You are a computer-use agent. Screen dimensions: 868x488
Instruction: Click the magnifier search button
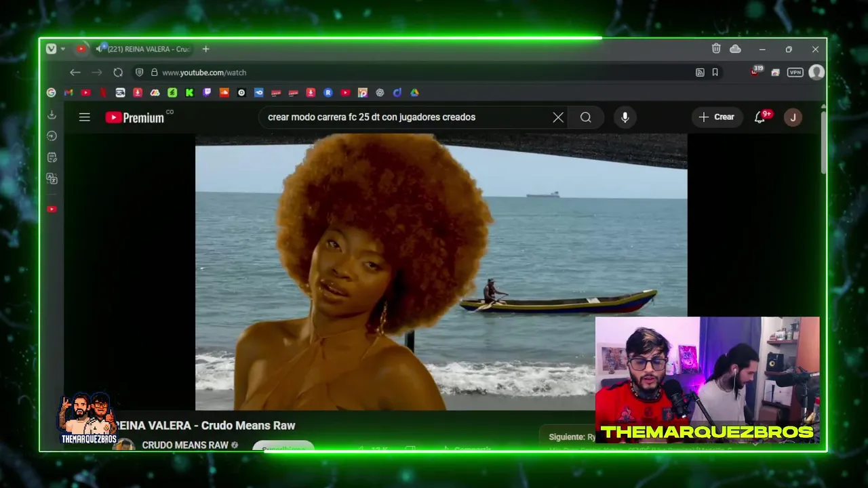click(586, 117)
